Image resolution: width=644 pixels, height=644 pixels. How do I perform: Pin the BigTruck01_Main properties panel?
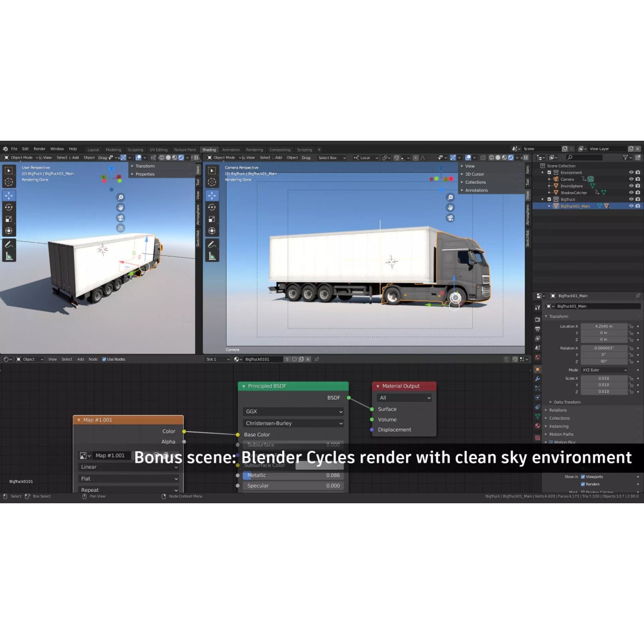tap(637, 296)
